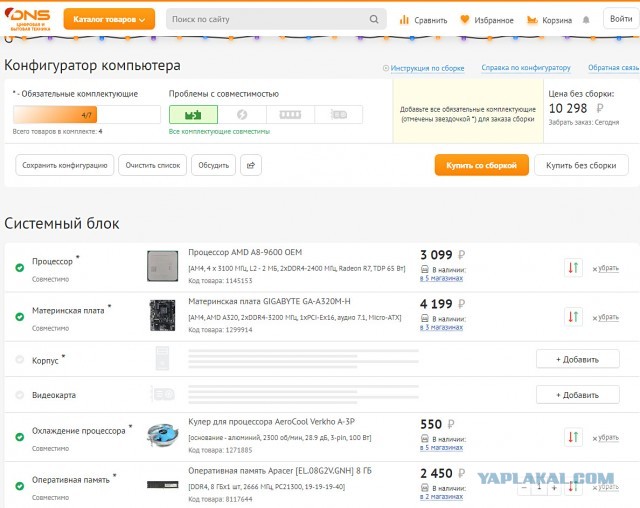Open AeroCool cooler thumbnail

[x=162, y=435]
